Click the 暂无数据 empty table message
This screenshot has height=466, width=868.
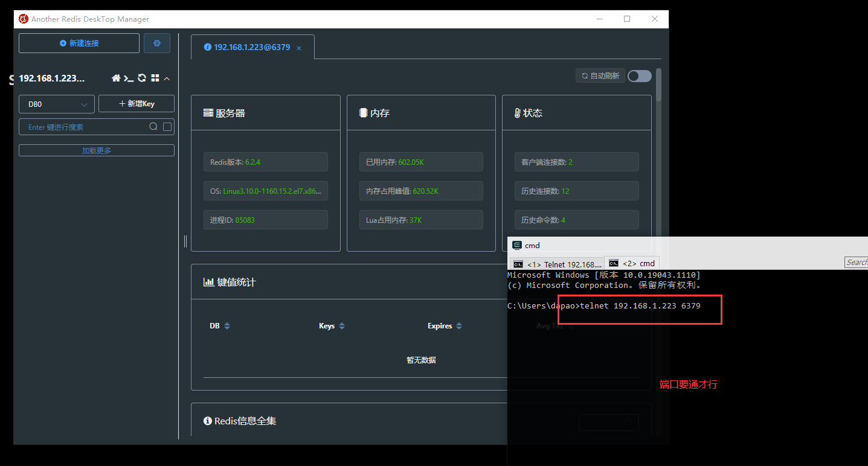coord(421,360)
